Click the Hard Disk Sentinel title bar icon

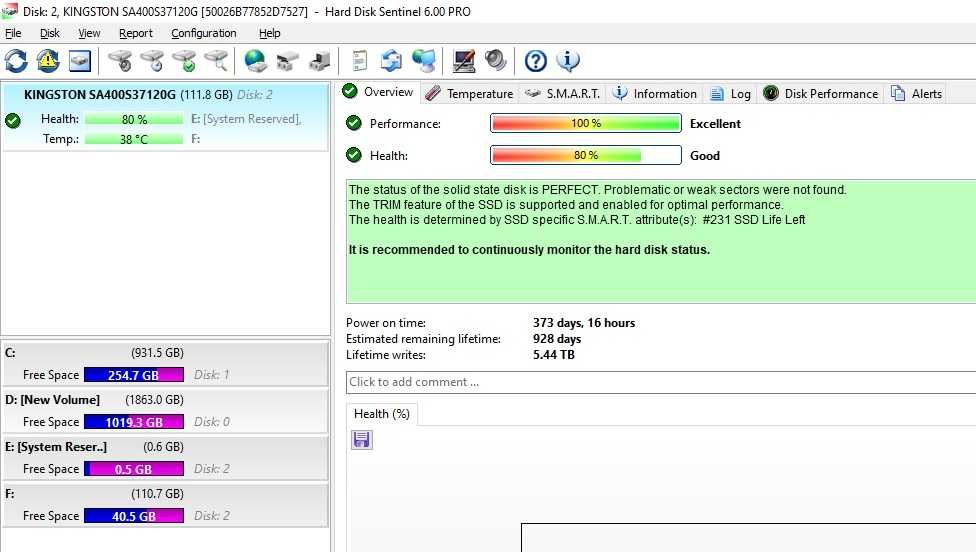pyautogui.click(x=9, y=11)
